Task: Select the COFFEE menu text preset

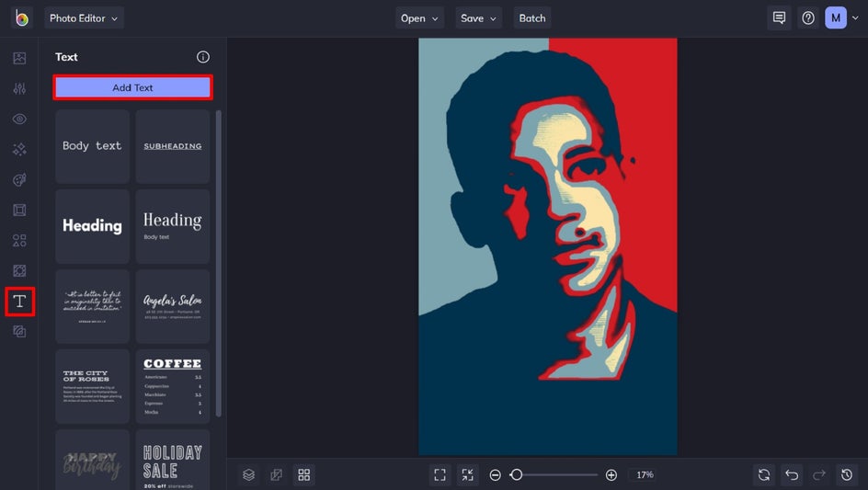Action: click(173, 386)
